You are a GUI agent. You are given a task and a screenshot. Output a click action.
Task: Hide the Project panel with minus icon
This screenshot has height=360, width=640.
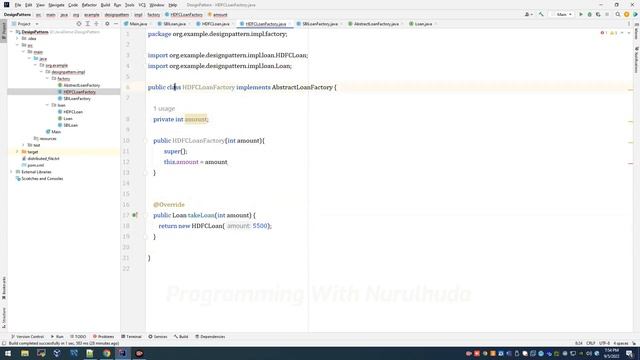tap(116, 24)
